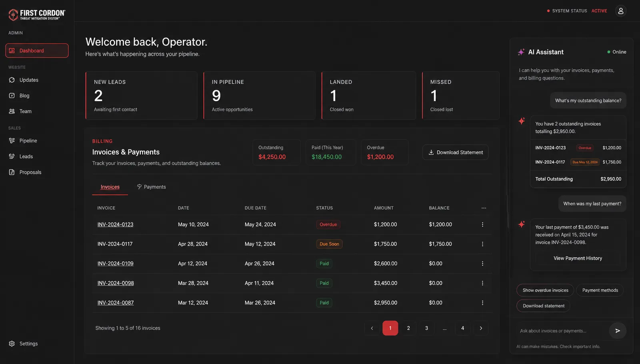Click Download Statement button
The height and width of the screenshot is (364, 640).
click(x=455, y=152)
